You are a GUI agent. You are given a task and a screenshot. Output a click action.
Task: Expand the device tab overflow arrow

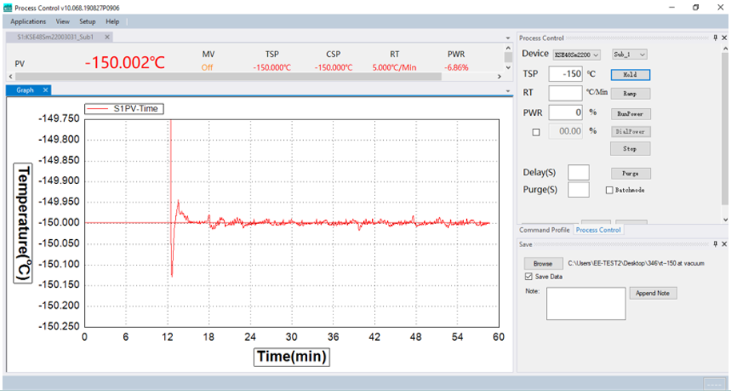(x=508, y=38)
